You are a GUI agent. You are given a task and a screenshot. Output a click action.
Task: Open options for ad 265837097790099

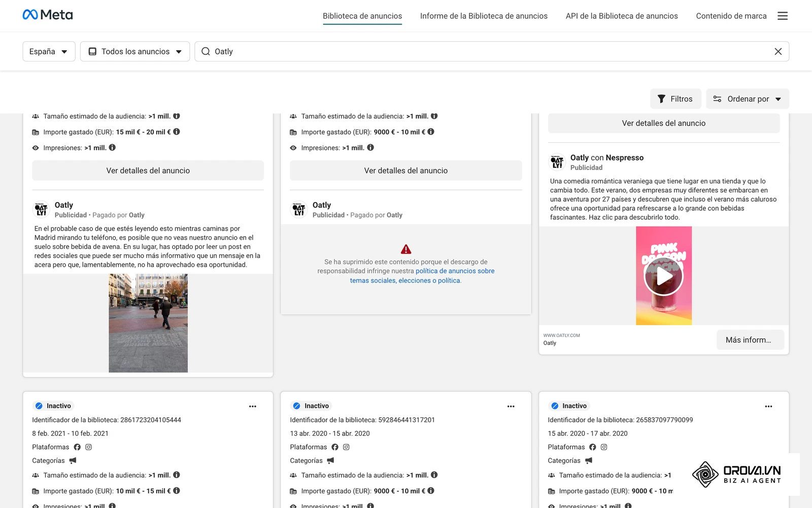[768, 406]
